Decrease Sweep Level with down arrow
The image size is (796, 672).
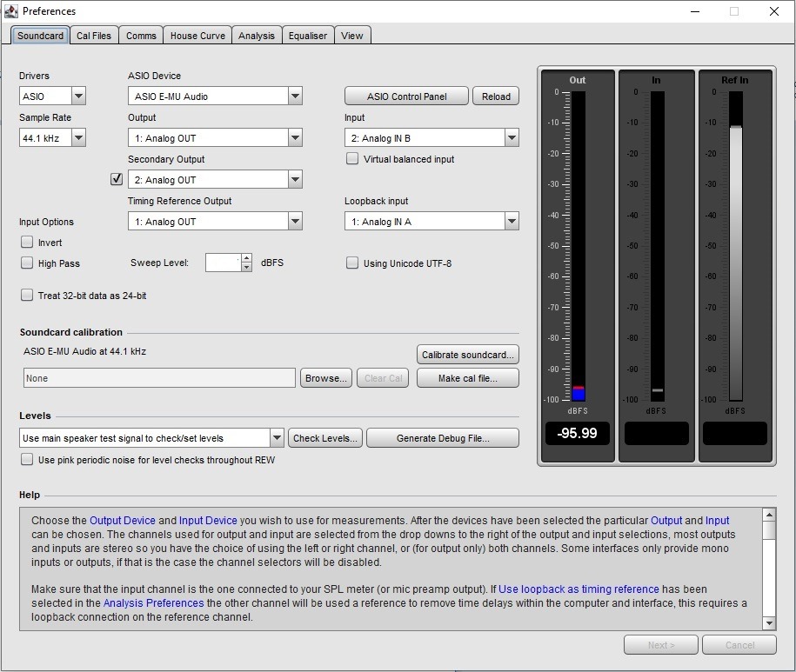(x=246, y=267)
